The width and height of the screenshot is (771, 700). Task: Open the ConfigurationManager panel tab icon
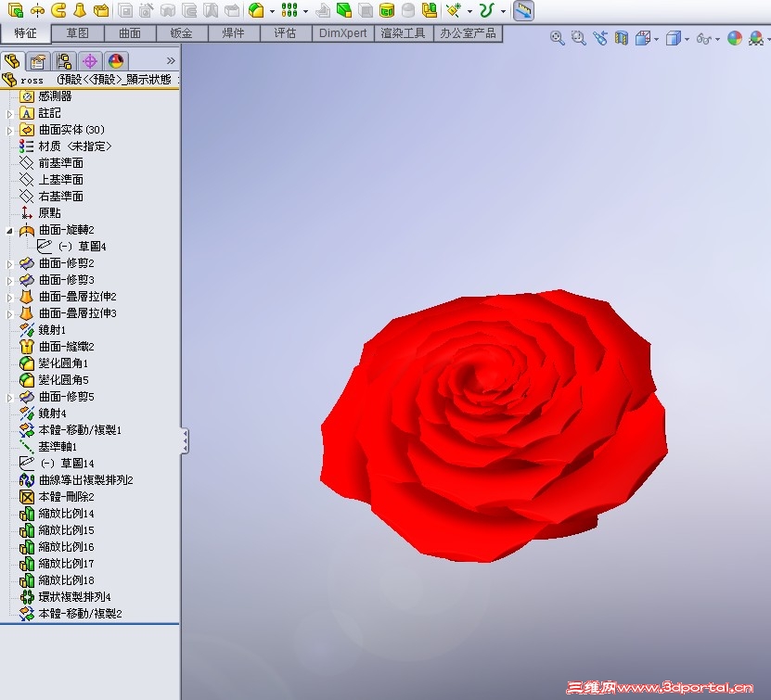(63, 60)
